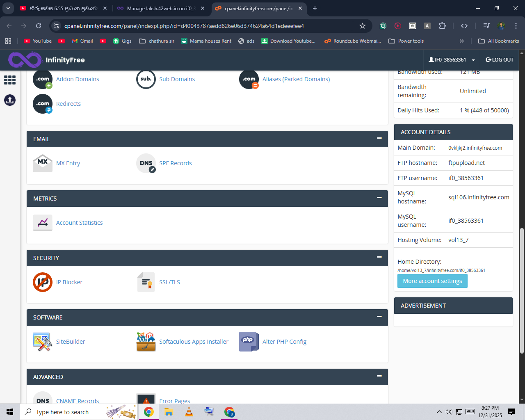Image resolution: width=525 pixels, height=420 pixels.
Task: Open the Softaculous Apps Installer link
Action: [194, 342]
